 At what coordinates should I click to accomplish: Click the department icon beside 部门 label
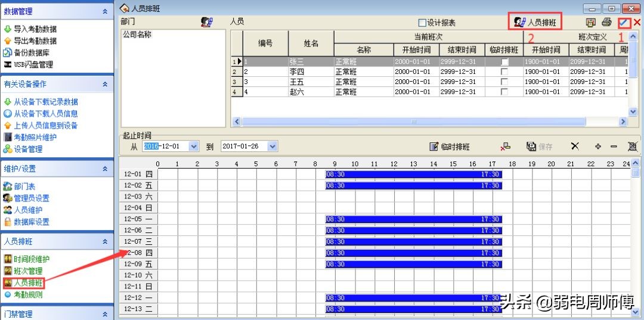click(x=206, y=22)
